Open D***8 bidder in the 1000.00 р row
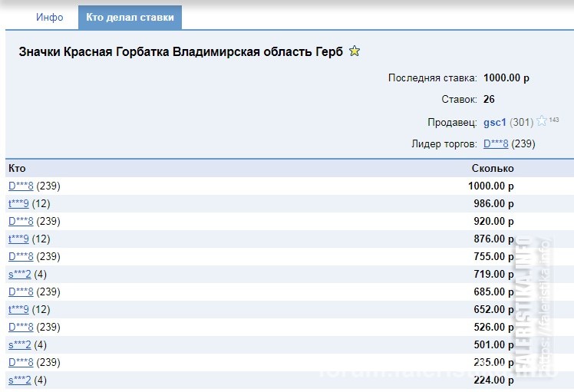The height and width of the screenshot is (392, 574). [21, 186]
